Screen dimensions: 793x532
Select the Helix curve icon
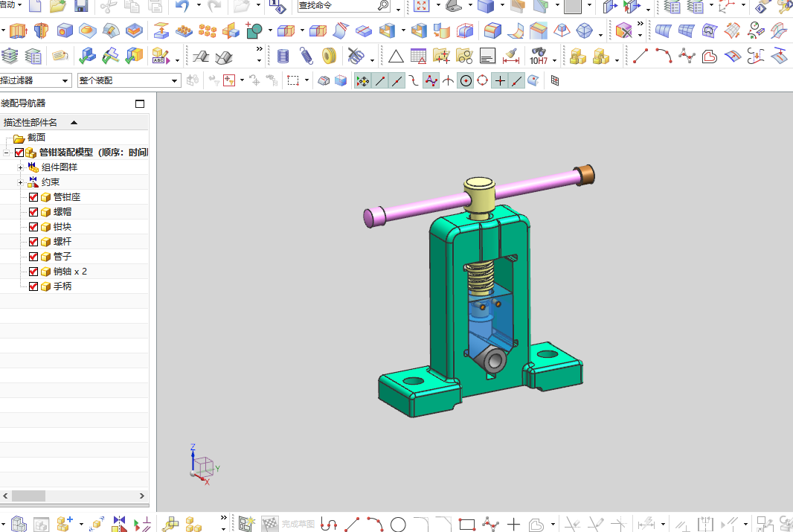coord(283,56)
